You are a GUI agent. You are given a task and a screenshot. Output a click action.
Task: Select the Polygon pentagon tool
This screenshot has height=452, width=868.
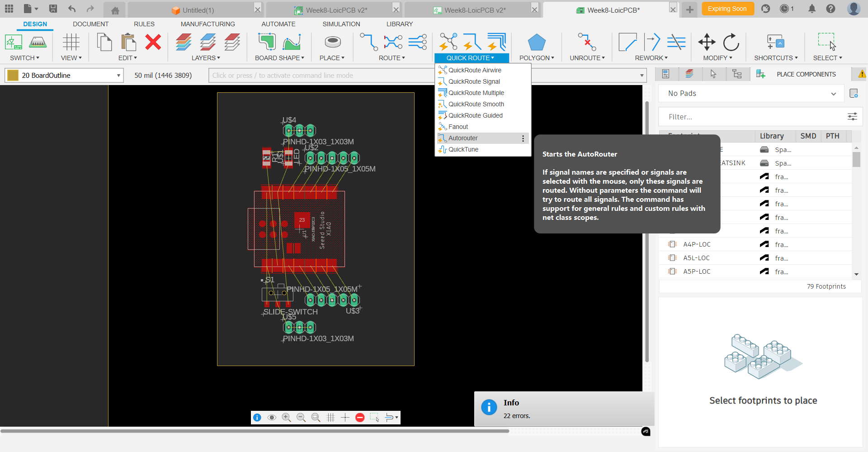536,43
